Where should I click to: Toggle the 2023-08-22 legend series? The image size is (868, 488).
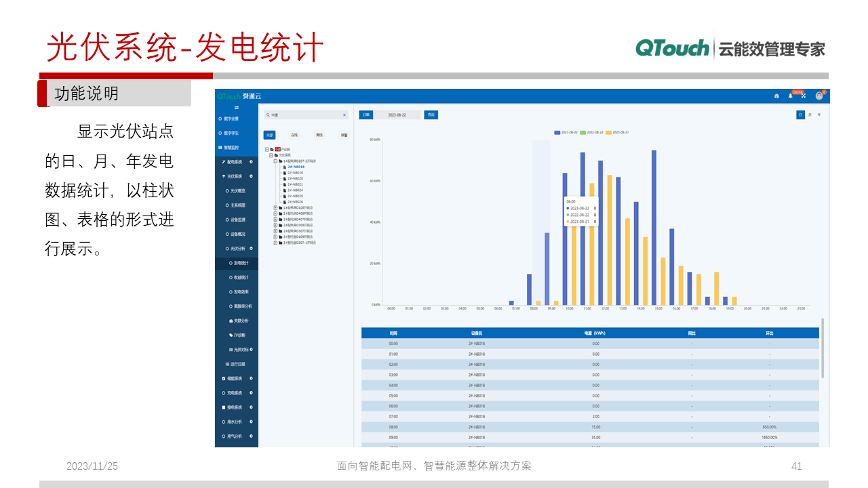(568, 133)
